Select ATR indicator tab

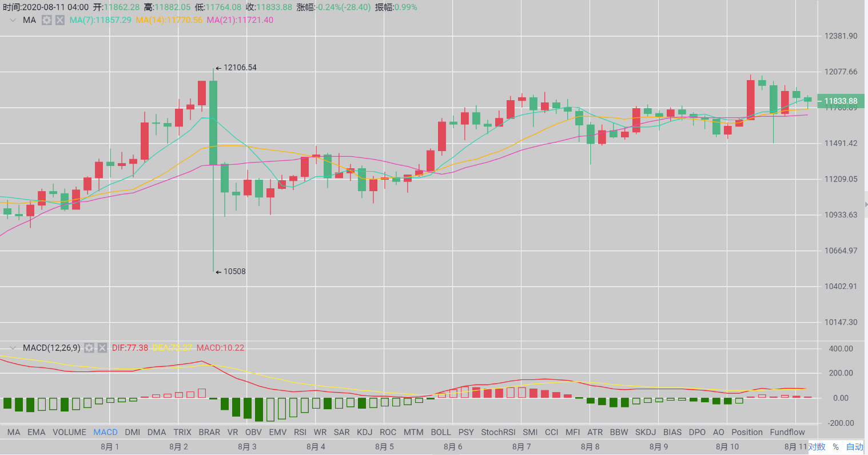pos(595,432)
